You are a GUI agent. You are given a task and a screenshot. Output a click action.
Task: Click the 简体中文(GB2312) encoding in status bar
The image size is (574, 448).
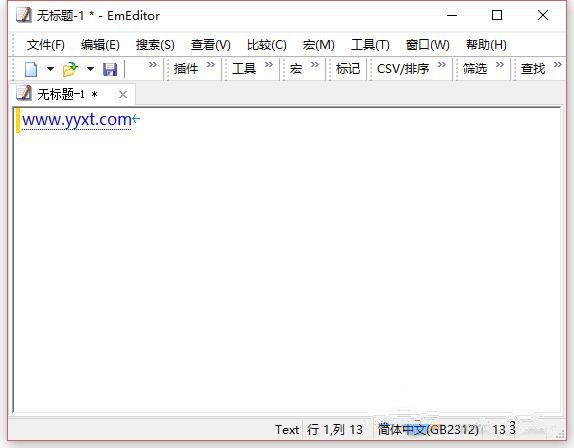pyautogui.click(x=428, y=429)
